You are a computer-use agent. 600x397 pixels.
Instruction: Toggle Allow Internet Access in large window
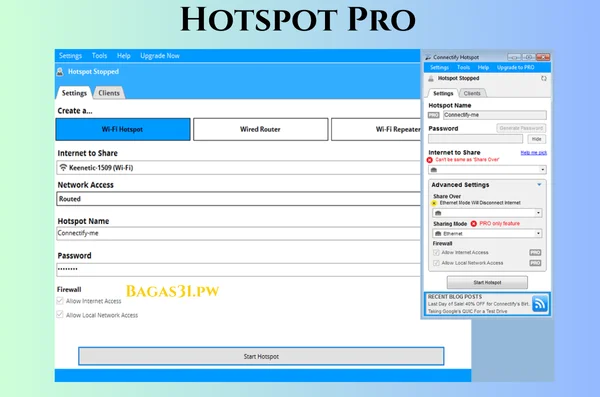60,301
